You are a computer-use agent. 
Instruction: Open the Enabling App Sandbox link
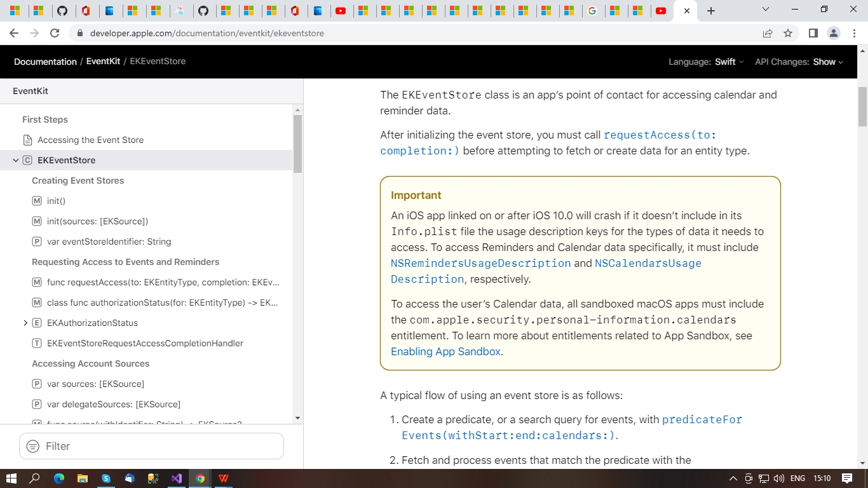pyautogui.click(x=445, y=351)
